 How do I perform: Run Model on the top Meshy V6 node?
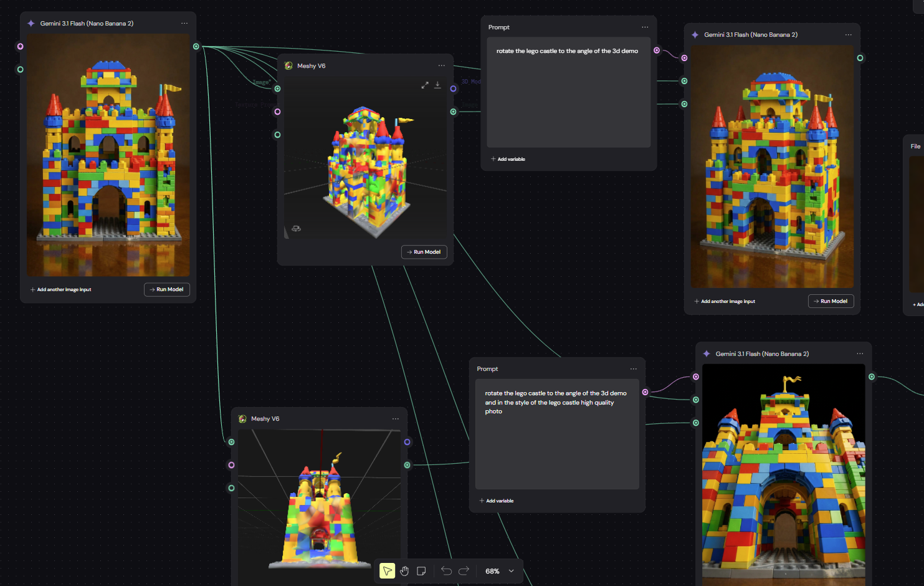point(424,252)
